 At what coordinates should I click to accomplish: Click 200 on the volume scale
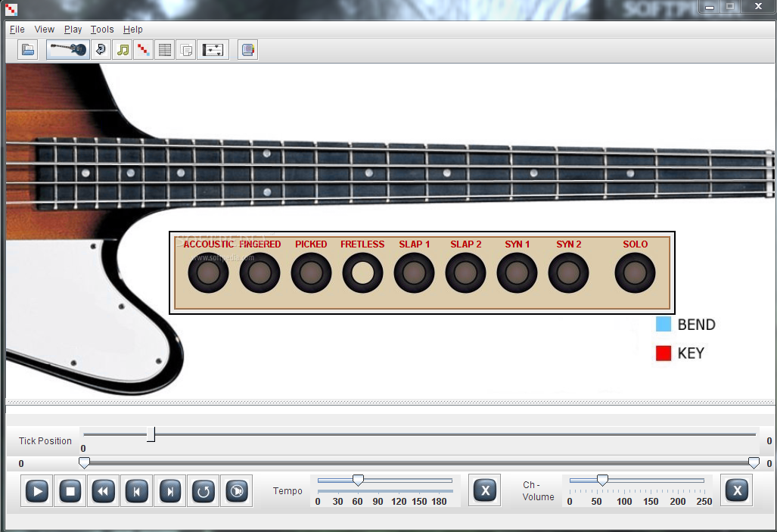point(677,501)
